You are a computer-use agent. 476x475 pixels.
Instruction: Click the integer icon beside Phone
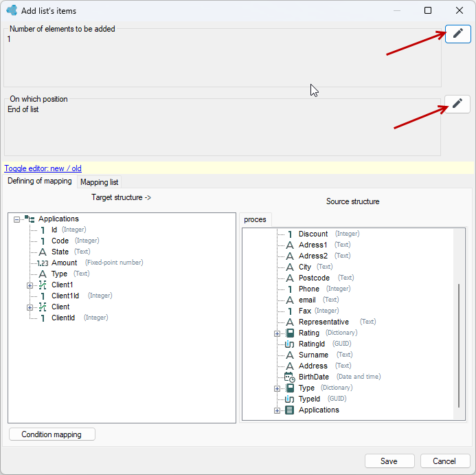pyautogui.click(x=290, y=289)
